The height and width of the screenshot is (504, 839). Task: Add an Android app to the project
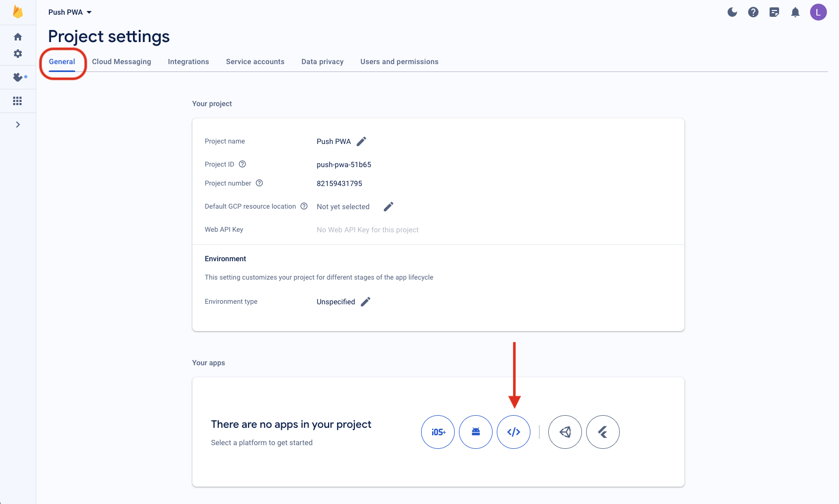point(475,432)
